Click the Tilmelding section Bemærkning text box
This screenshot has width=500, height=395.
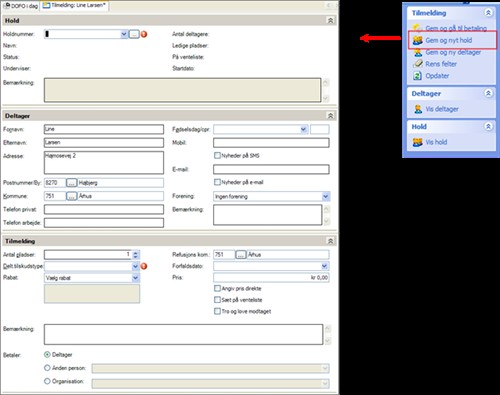tap(183, 334)
